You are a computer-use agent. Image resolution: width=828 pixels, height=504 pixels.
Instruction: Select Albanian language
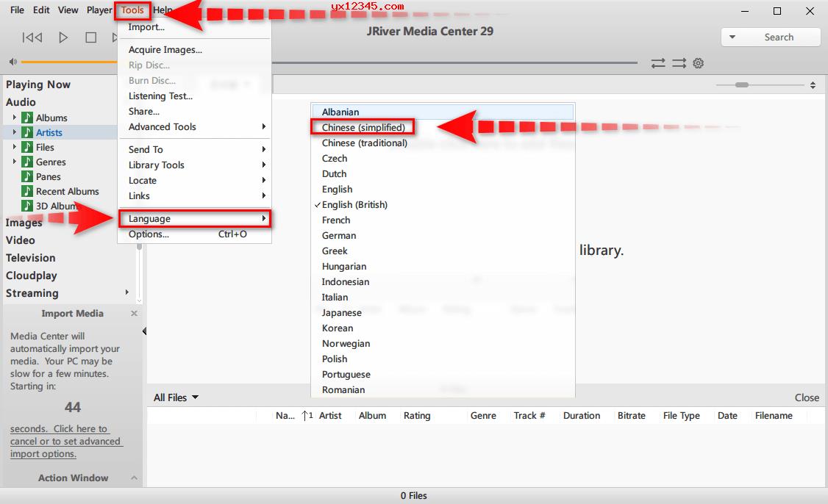pyautogui.click(x=443, y=112)
